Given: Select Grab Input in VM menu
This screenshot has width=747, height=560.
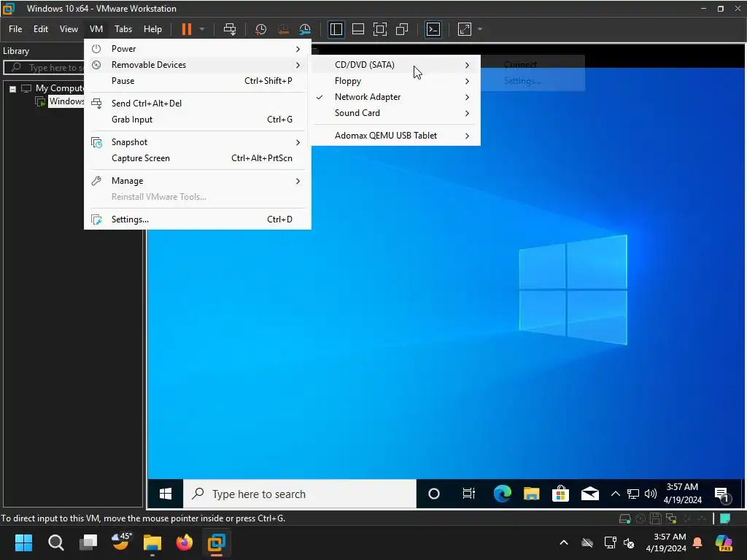Looking at the screenshot, I should pos(197,120).
